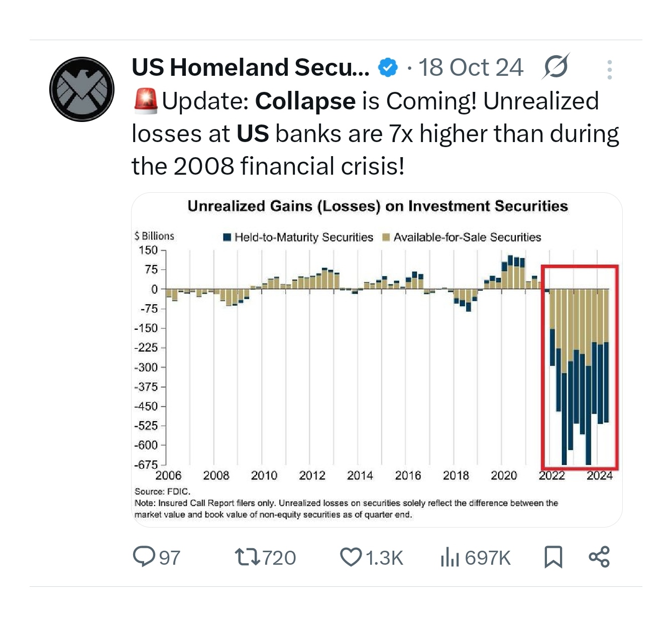Open the three-dot more options menu
The image size is (672, 628).
click(x=609, y=70)
